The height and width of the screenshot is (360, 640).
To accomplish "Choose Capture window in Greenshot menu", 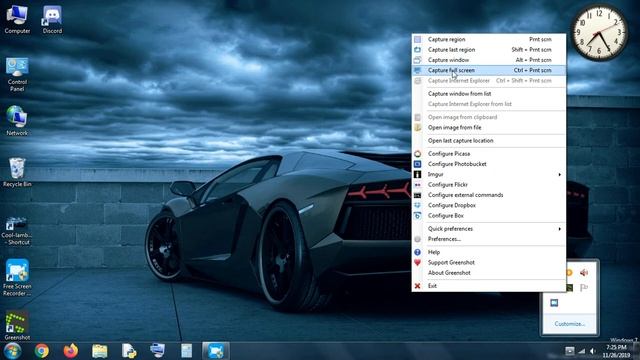I will tap(489, 60).
